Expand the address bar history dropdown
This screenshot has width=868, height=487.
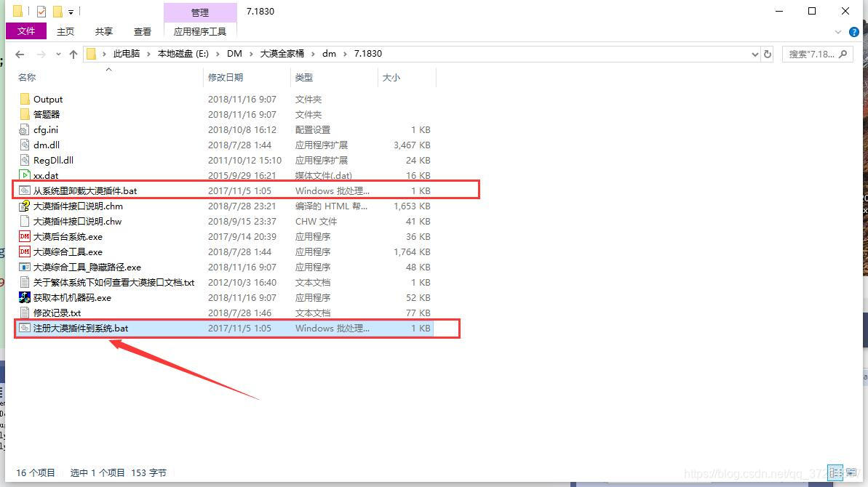(x=754, y=55)
